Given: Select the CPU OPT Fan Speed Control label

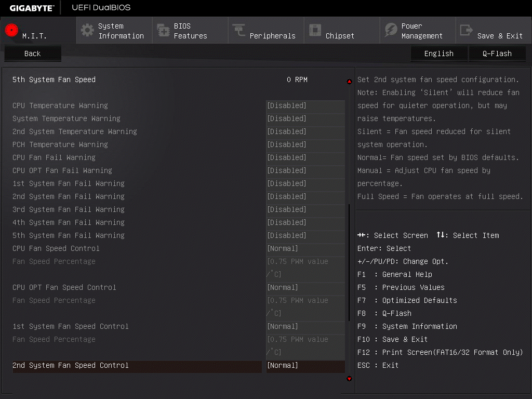Looking at the screenshot, I should pyautogui.click(x=64, y=287).
